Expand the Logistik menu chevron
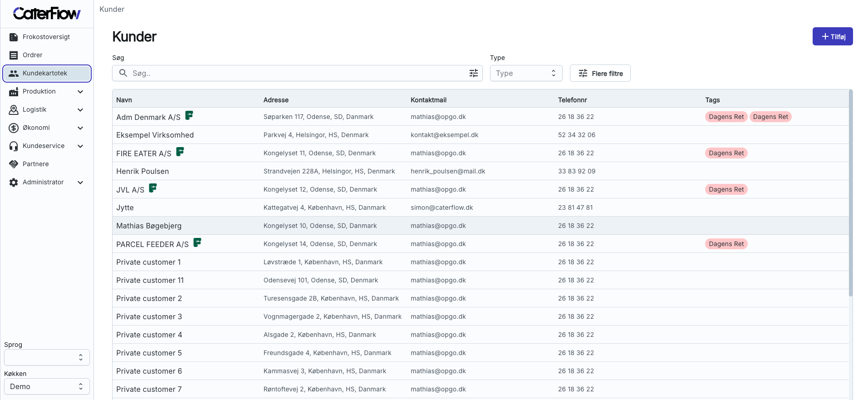868x400 pixels. click(80, 109)
